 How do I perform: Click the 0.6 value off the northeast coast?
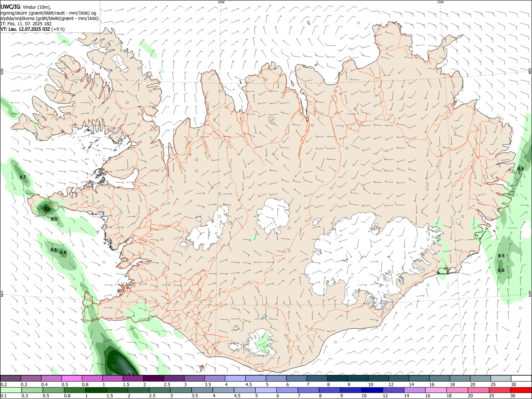521,169
